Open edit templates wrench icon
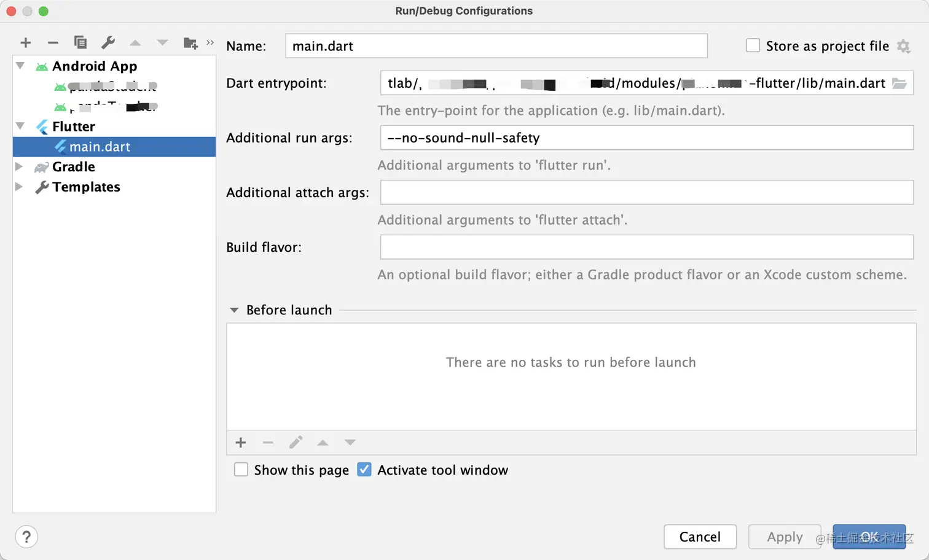The width and height of the screenshot is (929, 560). [108, 42]
